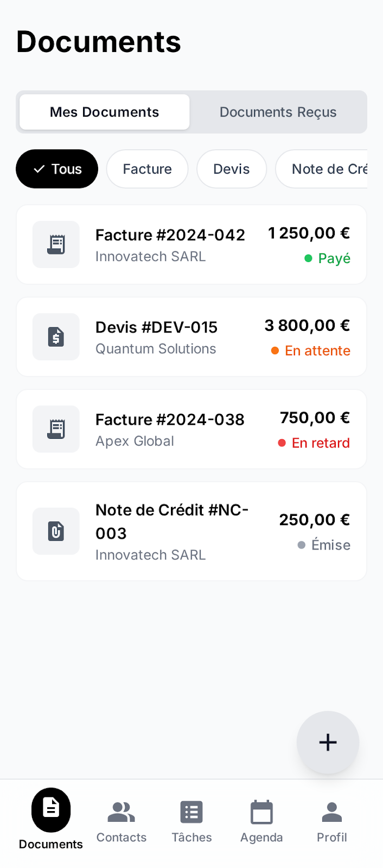Select the Tâches icon in the navigation bar

[x=191, y=810]
